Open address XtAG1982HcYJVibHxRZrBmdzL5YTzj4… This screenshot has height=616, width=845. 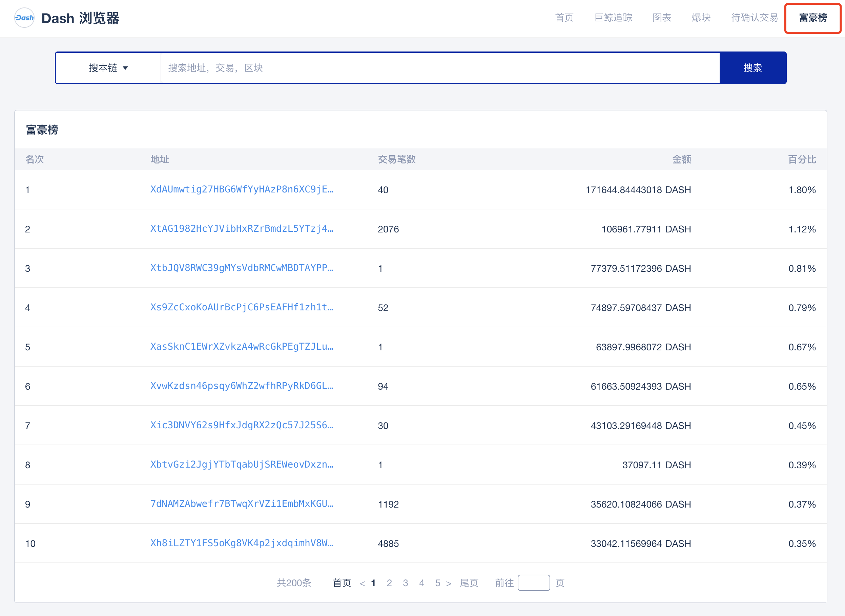(x=242, y=229)
